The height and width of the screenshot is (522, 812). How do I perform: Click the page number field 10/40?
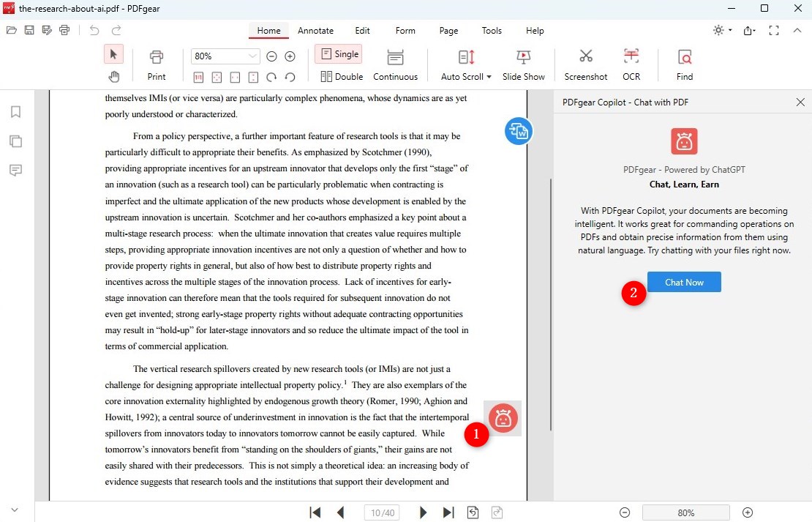(382, 512)
